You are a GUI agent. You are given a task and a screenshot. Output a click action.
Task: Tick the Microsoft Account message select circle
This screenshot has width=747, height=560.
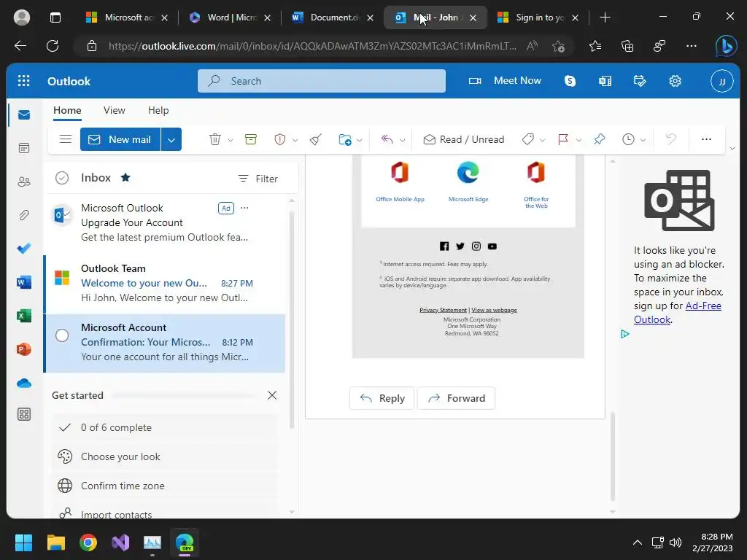[62, 335]
